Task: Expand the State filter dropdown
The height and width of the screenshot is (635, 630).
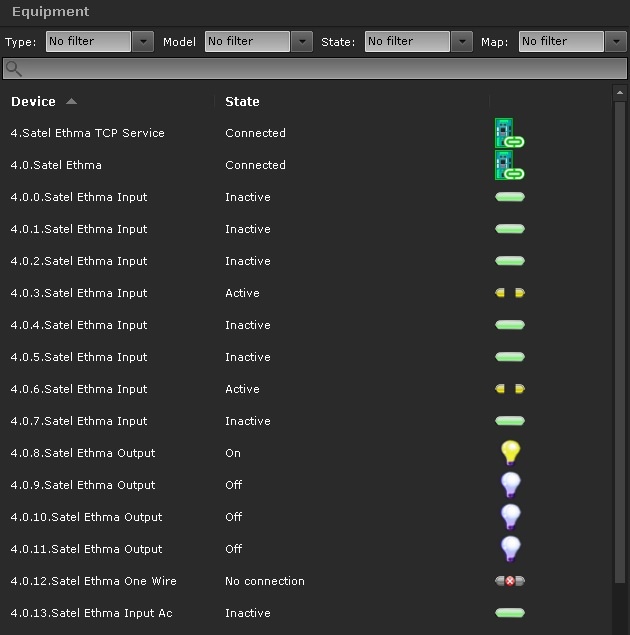Action: pyautogui.click(x=461, y=41)
